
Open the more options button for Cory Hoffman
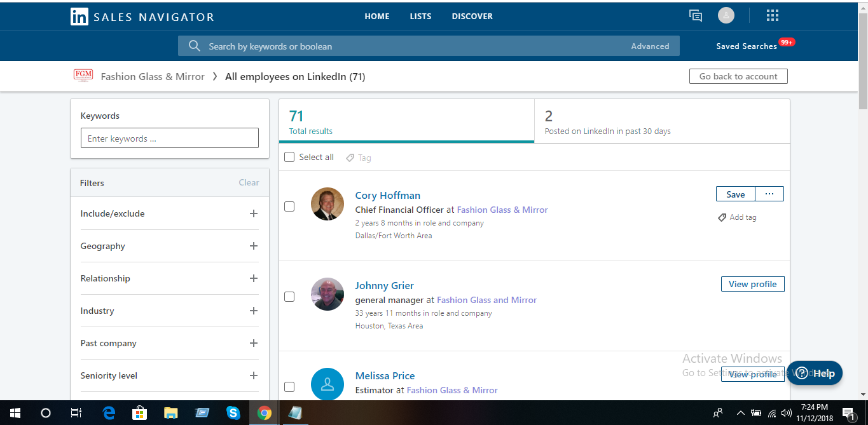coord(769,194)
